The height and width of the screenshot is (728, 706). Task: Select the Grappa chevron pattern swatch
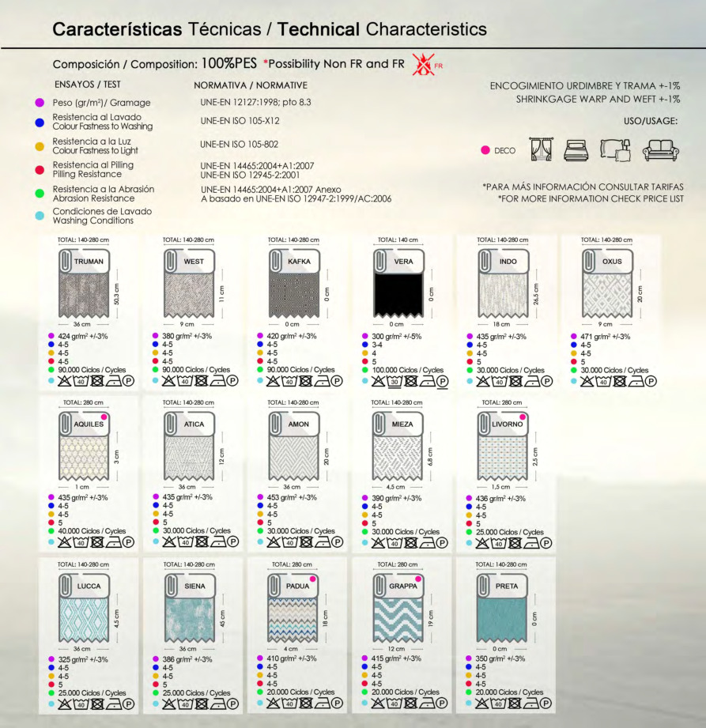(x=398, y=620)
